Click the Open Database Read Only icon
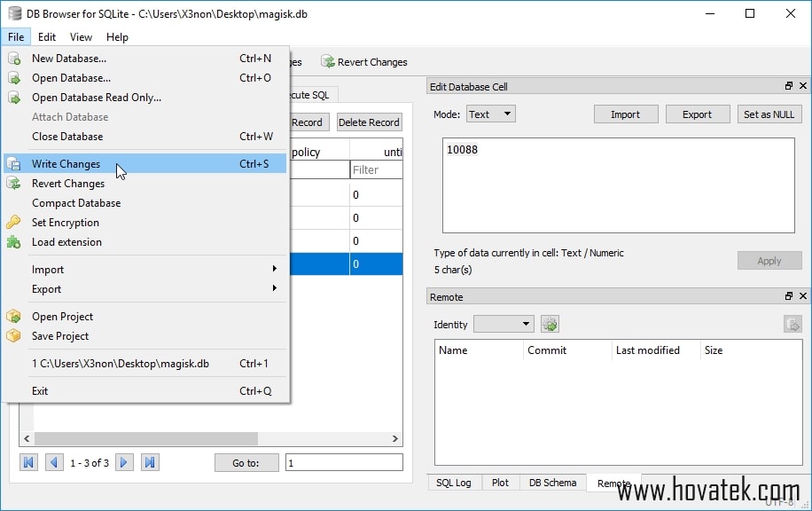Screen dimensions: 812x511 [14, 98]
